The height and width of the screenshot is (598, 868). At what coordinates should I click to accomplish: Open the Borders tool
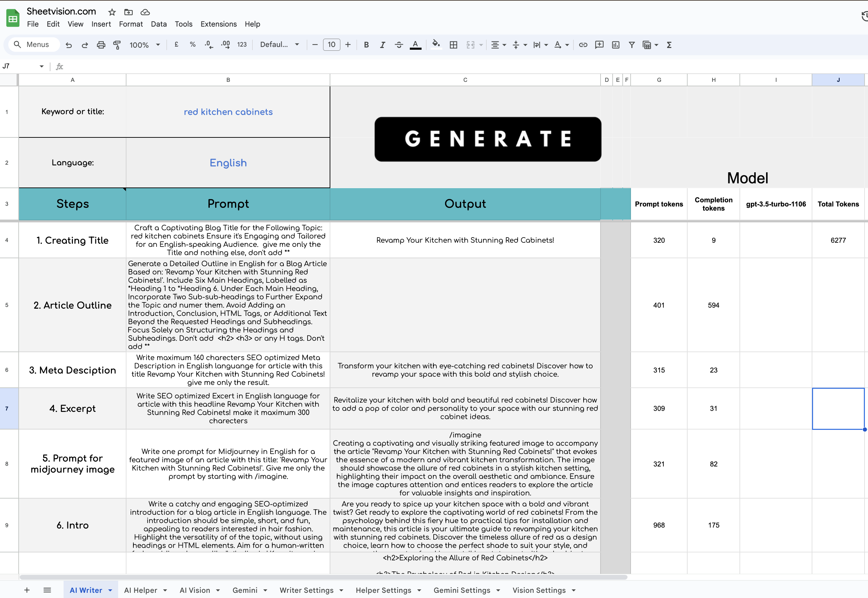tap(453, 45)
